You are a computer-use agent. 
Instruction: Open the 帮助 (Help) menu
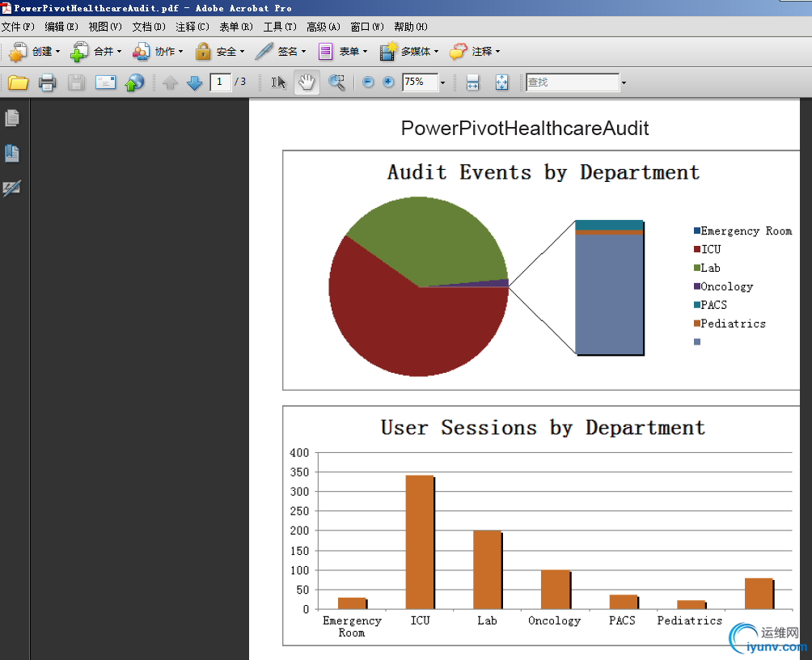[x=411, y=27]
